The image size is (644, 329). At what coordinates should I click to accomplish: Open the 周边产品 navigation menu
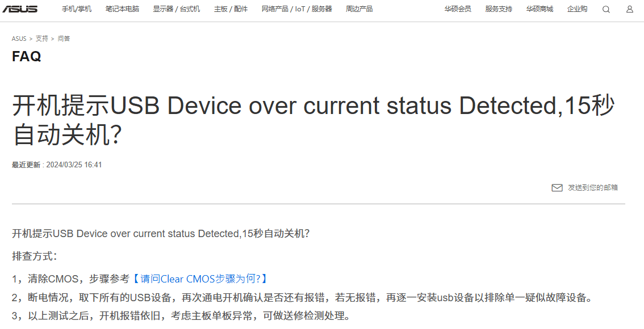pos(359,9)
